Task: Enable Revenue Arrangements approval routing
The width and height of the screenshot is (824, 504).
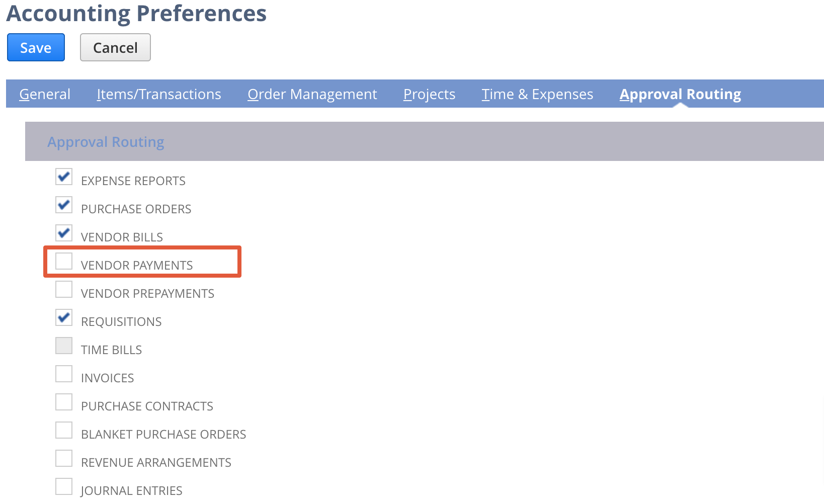Action: [x=64, y=458]
